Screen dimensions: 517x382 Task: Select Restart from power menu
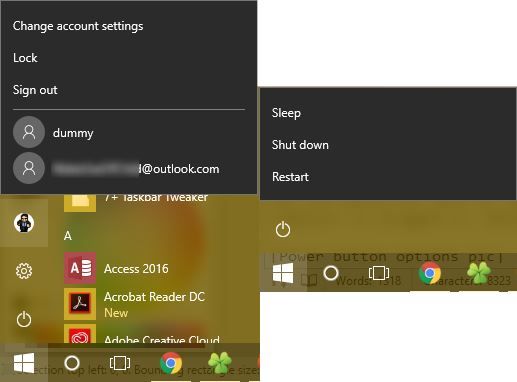coord(290,177)
